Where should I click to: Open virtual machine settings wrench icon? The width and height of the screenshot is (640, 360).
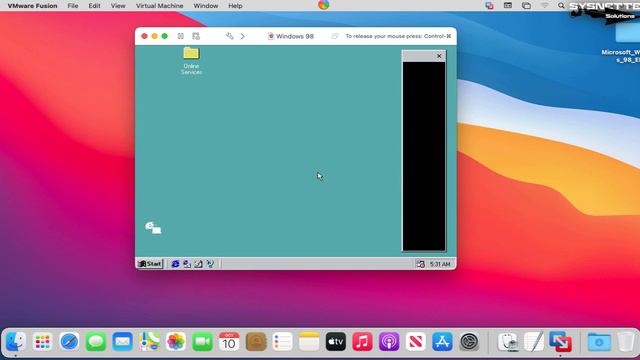point(229,36)
